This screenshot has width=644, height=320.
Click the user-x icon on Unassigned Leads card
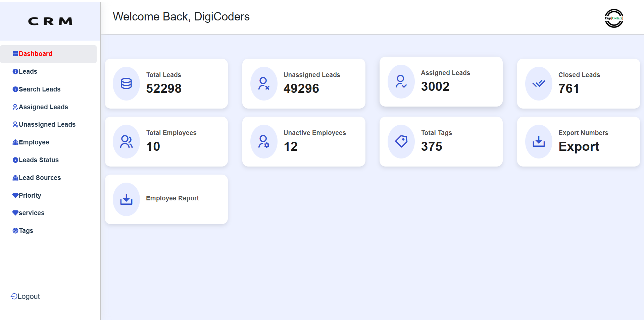tap(264, 83)
